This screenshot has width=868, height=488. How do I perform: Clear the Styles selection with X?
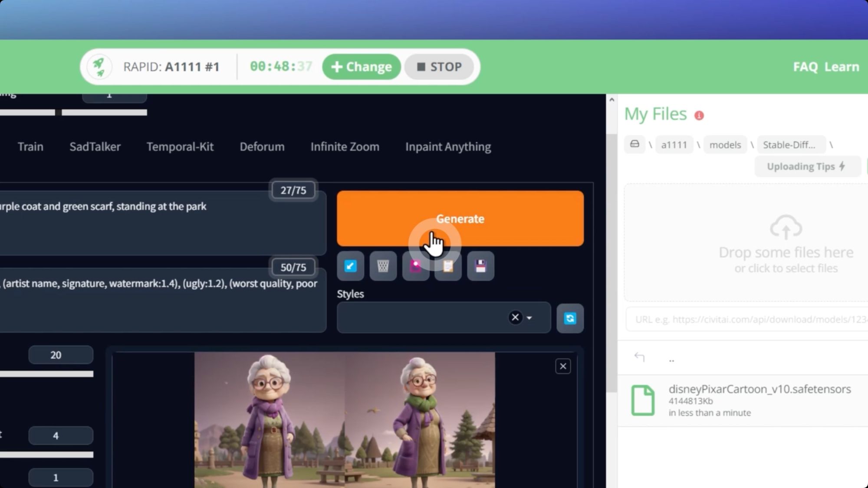(515, 318)
